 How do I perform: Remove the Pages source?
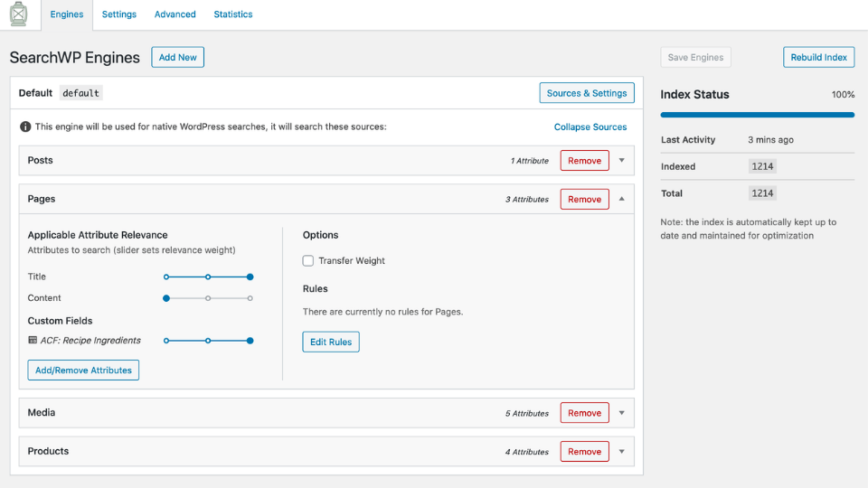585,199
